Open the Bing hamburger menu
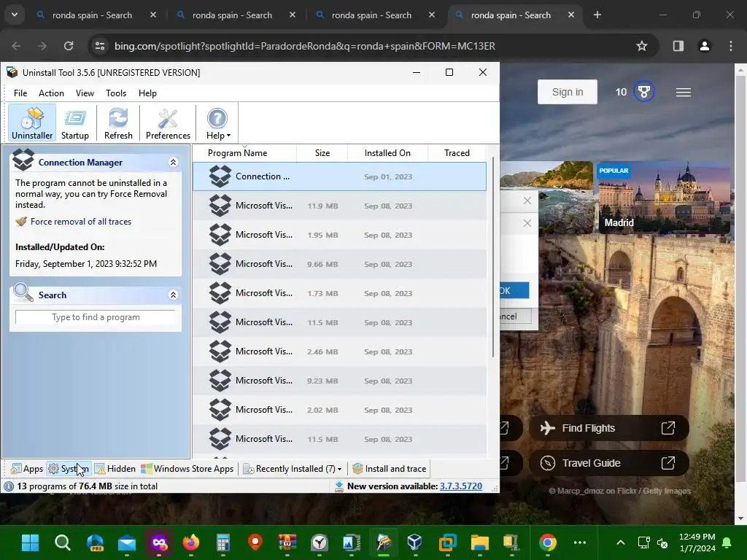 coord(683,93)
